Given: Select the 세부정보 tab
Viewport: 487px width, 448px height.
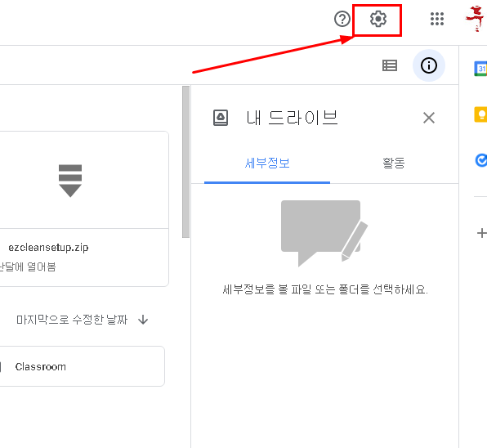Looking at the screenshot, I should pos(267,164).
